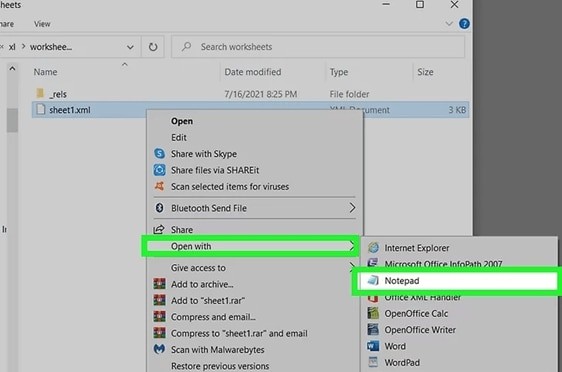562x372 pixels.
Task: Click the Word icon in submenu
Action: tap(373, 346)
